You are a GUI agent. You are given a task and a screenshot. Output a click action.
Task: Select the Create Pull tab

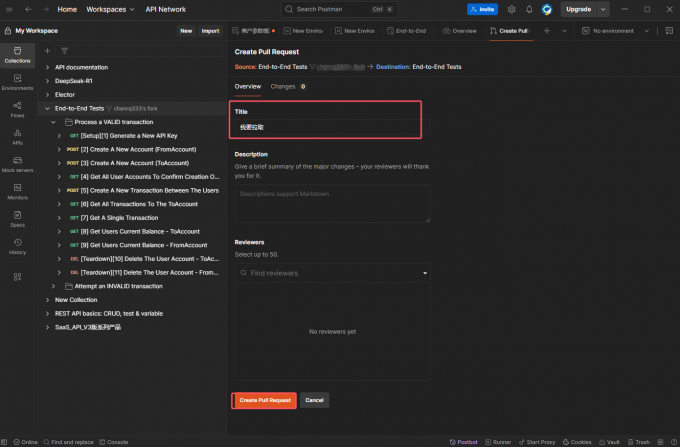(x=510, y=31)
